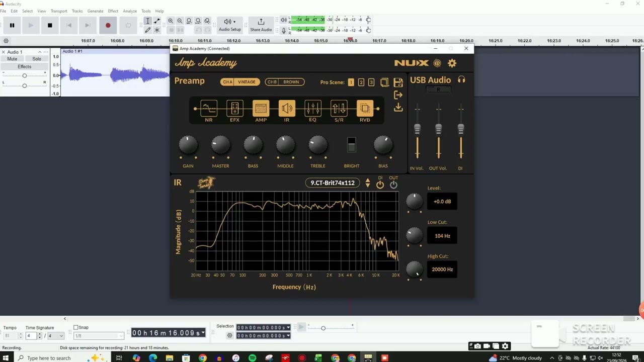The height and width of the screenshot is (362, 644).
Task: Switch to CH B BROWN channel
Action: click(x=285, y=82)
